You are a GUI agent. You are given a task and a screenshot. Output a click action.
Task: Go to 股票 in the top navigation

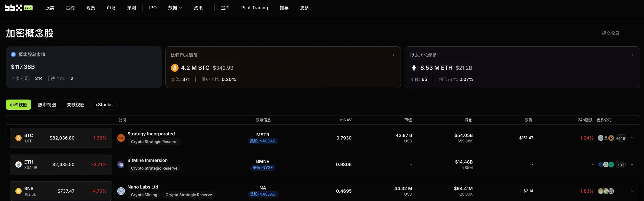point(50,8)
